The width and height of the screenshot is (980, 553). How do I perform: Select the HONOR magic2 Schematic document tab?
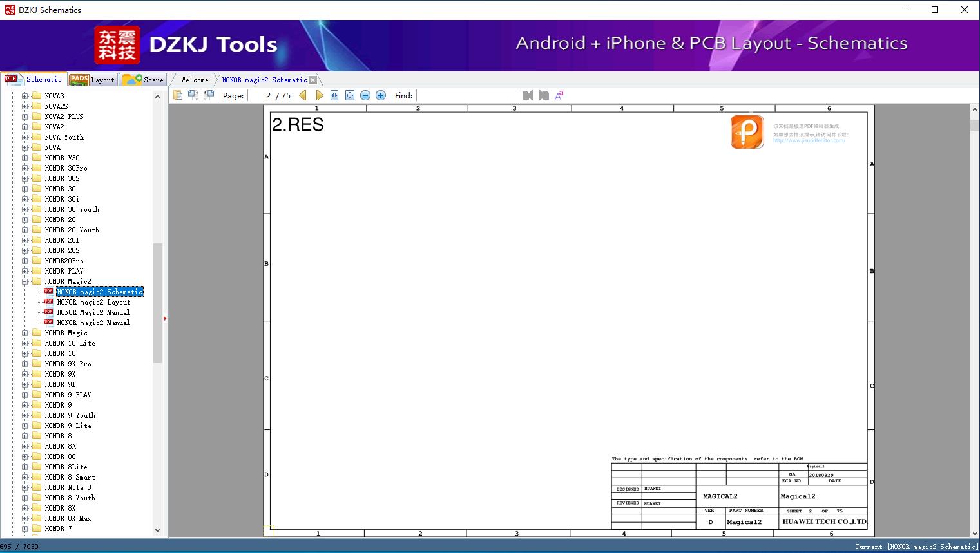pos(264,80)
